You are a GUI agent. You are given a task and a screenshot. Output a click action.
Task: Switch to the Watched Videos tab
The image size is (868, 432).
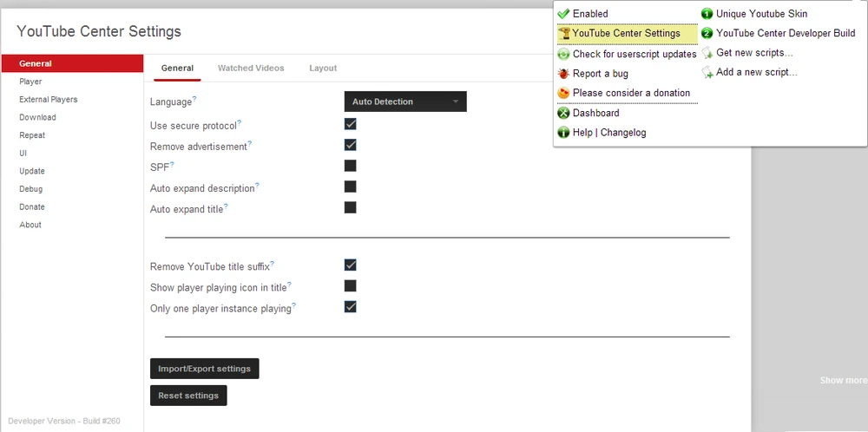point(251,68)
